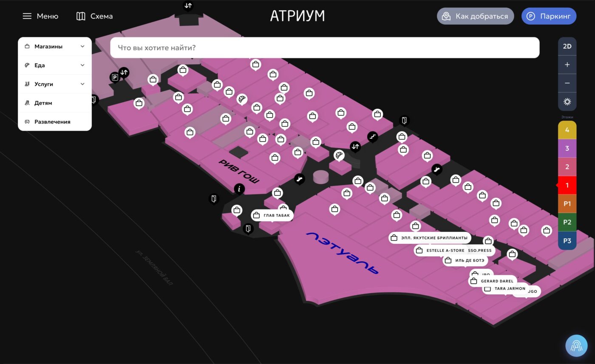Toggle the 2D map view
595x364 pixels.
click(x=567, y=46)
